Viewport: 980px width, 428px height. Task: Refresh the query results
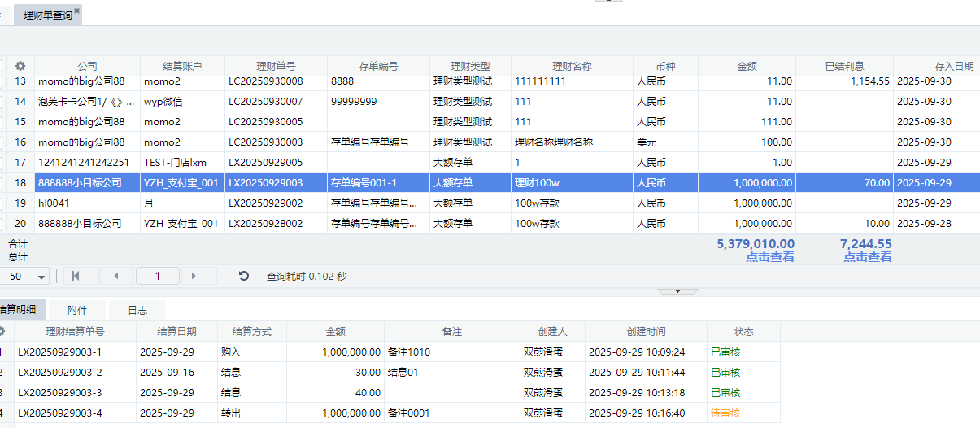tap(243, 276)
